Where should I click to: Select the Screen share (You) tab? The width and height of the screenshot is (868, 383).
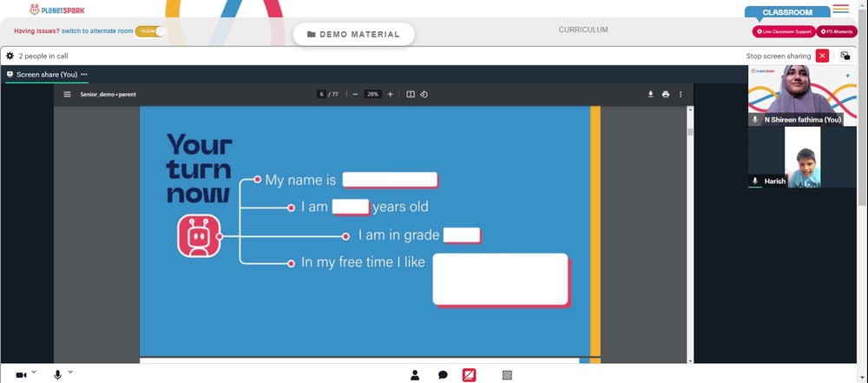pyautogui.click(x=47, y=75)
